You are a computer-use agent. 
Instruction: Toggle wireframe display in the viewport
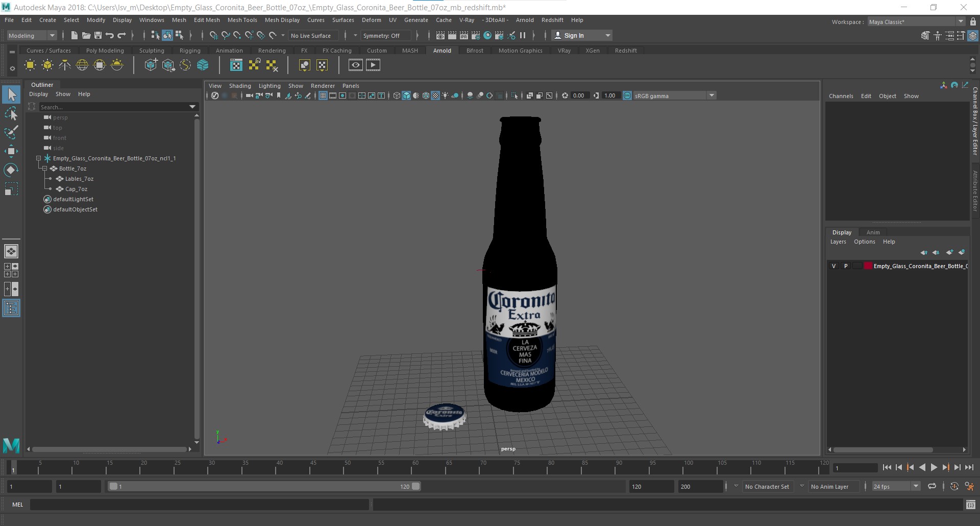[397, 95]
